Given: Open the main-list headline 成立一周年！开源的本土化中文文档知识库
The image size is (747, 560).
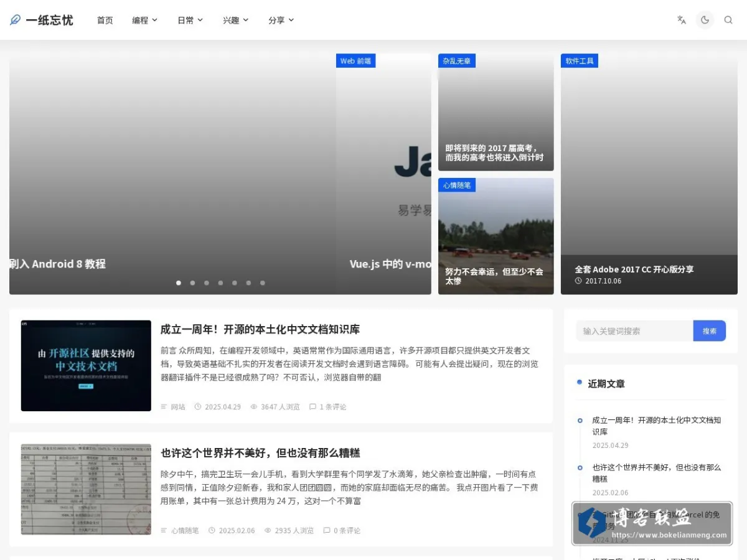Looking at the screenshot, I should [x=260, y=329].
